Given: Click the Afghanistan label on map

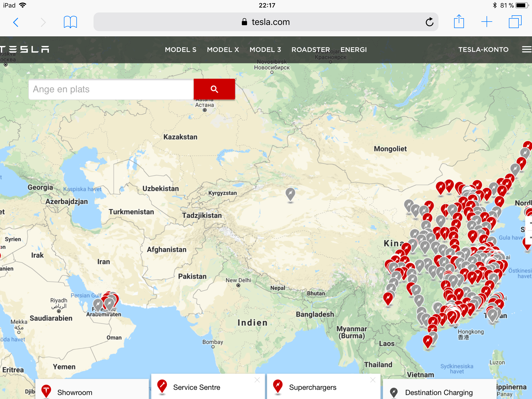Looking at the screenshot, I should (x=167, y=250).
